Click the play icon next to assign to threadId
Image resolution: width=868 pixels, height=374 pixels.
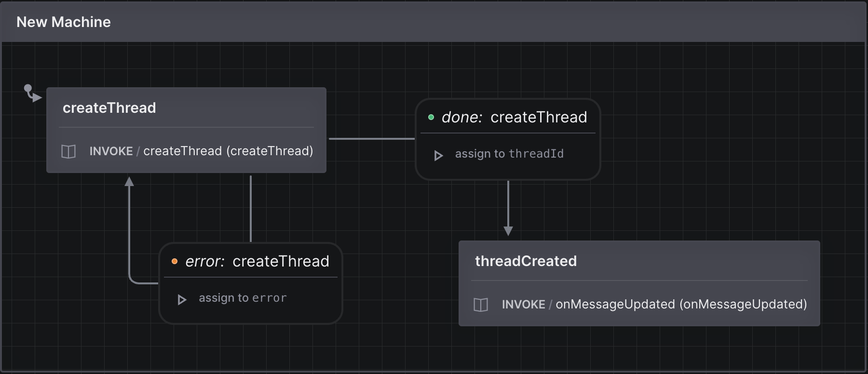pyautogui.click(x=438, y=156)
